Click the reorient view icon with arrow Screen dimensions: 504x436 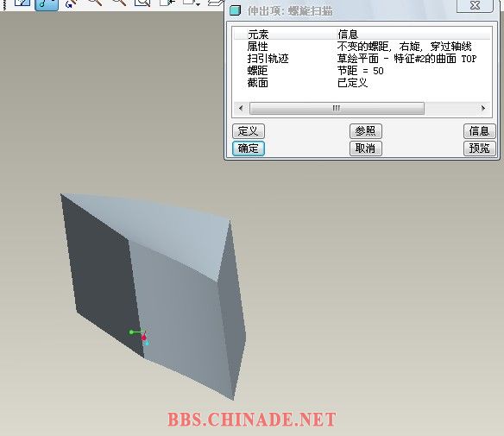pyautogui.click(x=167, y=3)
